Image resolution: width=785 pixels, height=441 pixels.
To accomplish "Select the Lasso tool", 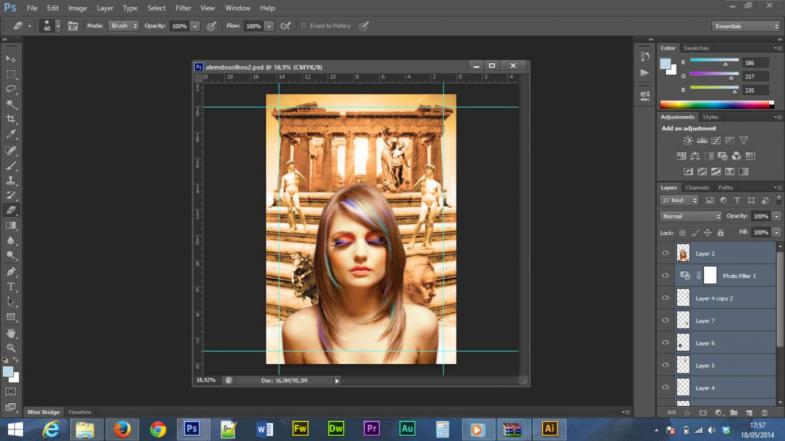I will [x=12, y=89].
